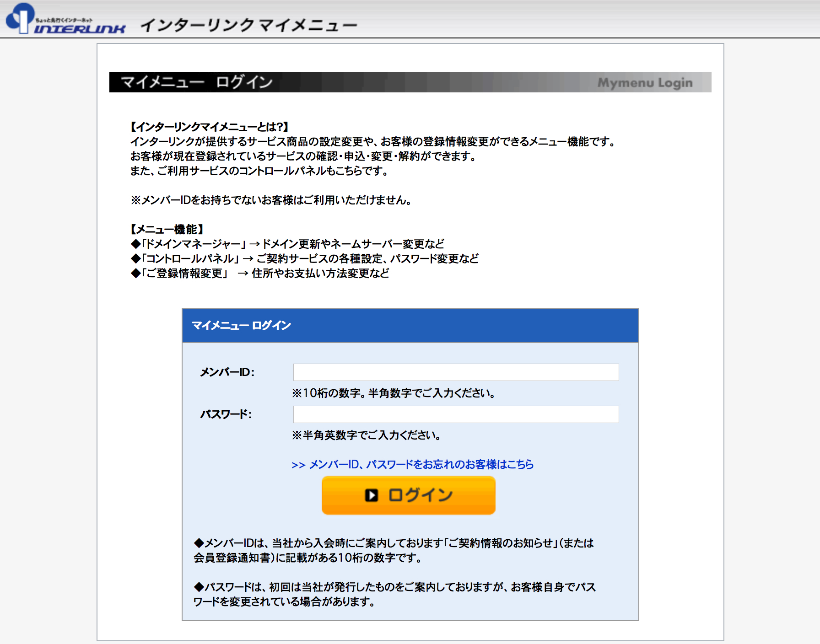Click the マイメニュー ログイン black banner heading

(x=196, y=82)
